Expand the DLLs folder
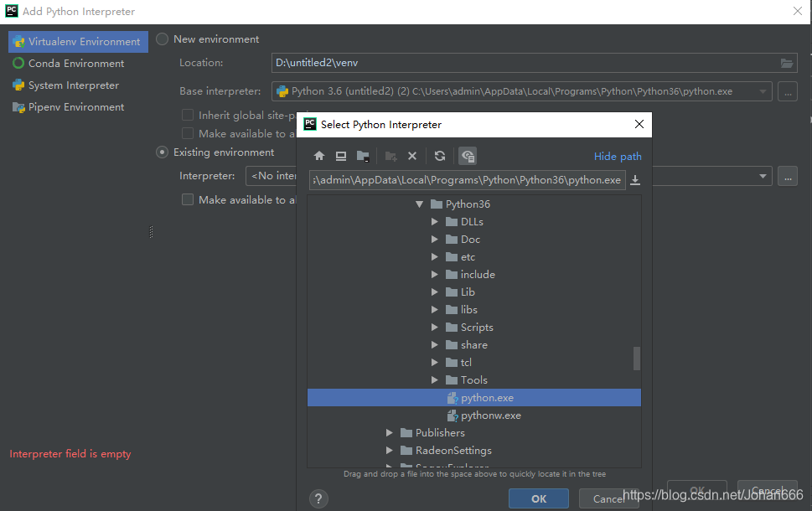The height and width of the screenshot is (511, 812). [435, 222]
